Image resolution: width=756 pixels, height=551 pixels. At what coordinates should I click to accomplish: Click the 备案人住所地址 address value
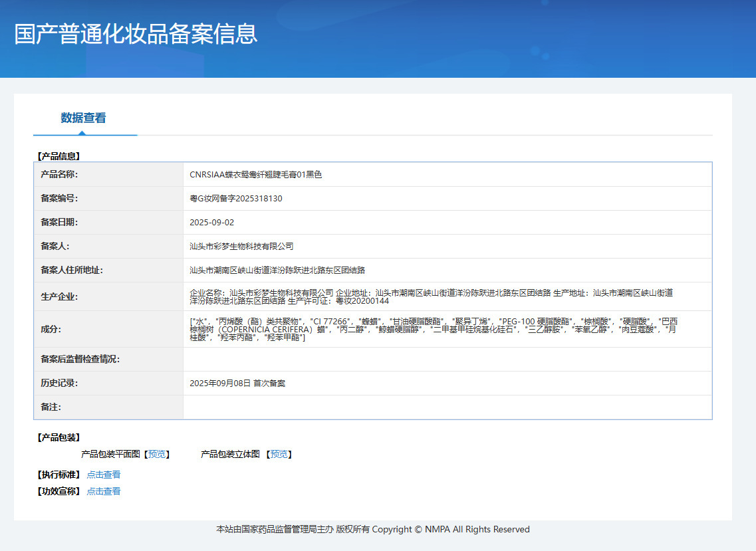pyautogui.click(x=277, y=271)
